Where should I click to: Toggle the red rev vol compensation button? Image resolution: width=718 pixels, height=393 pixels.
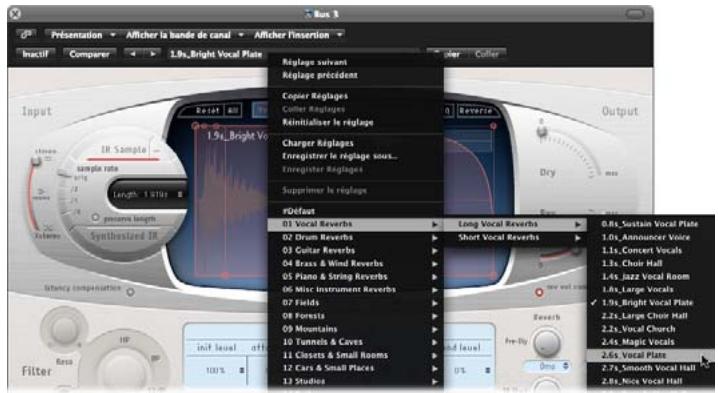(539, 292)
